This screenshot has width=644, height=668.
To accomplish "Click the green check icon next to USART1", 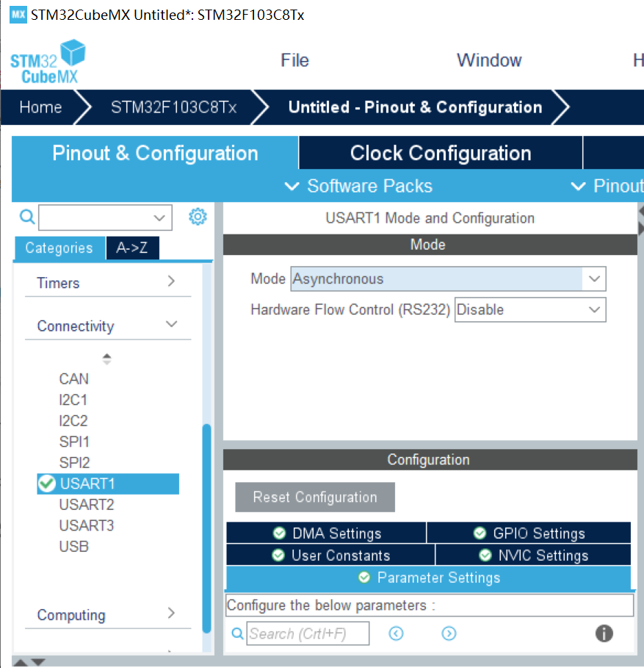I will coord(47,484).
